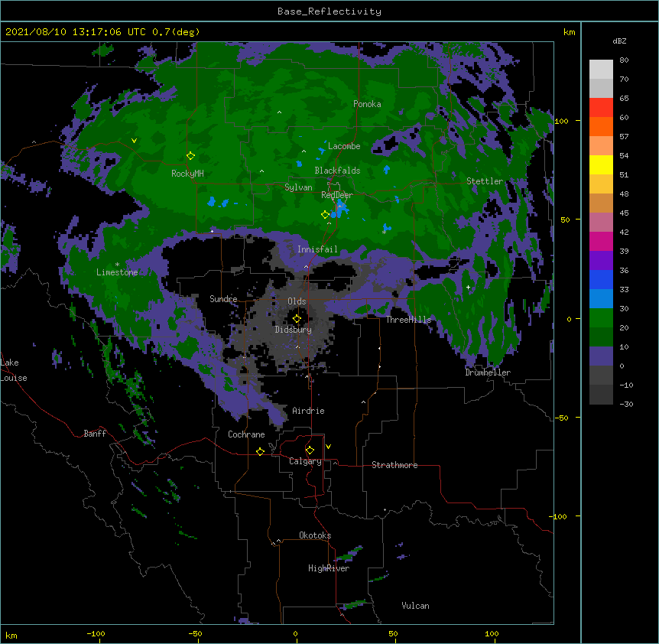The width and height of the screenshot is (659, 644).
Task: Click the yellow diamond marker below Cochrane
Action: tap(260, 451)
